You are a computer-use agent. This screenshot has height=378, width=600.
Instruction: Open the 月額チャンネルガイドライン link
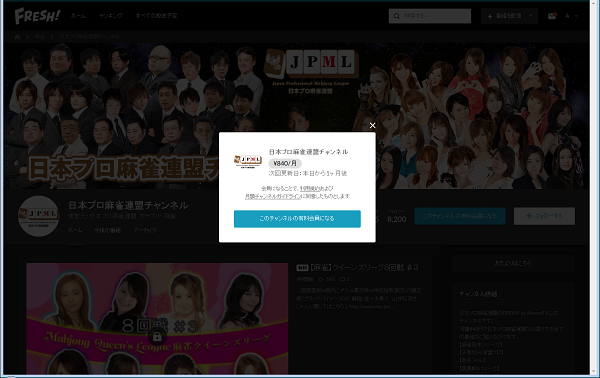click(273, 196)
